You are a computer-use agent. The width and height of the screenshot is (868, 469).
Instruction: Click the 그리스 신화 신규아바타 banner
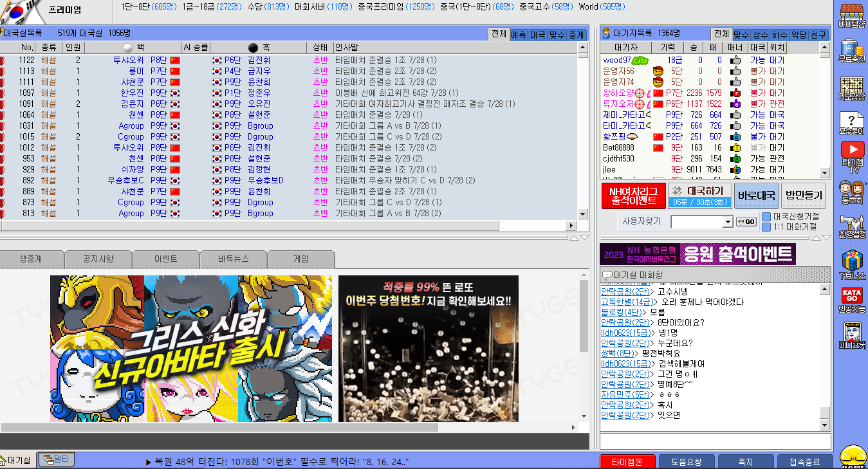point(191,349)
